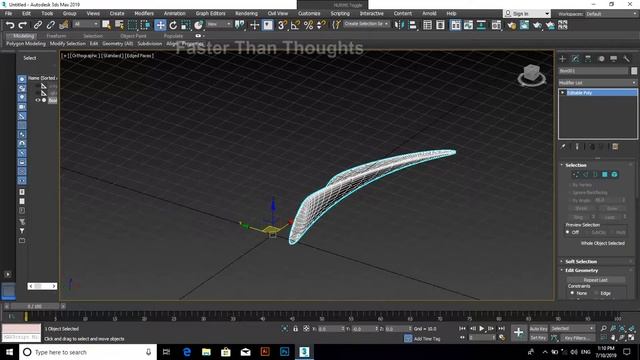Open the Display command panel tab
The width and height of the screenshot is (640, 360).
[x=613, y=59]
